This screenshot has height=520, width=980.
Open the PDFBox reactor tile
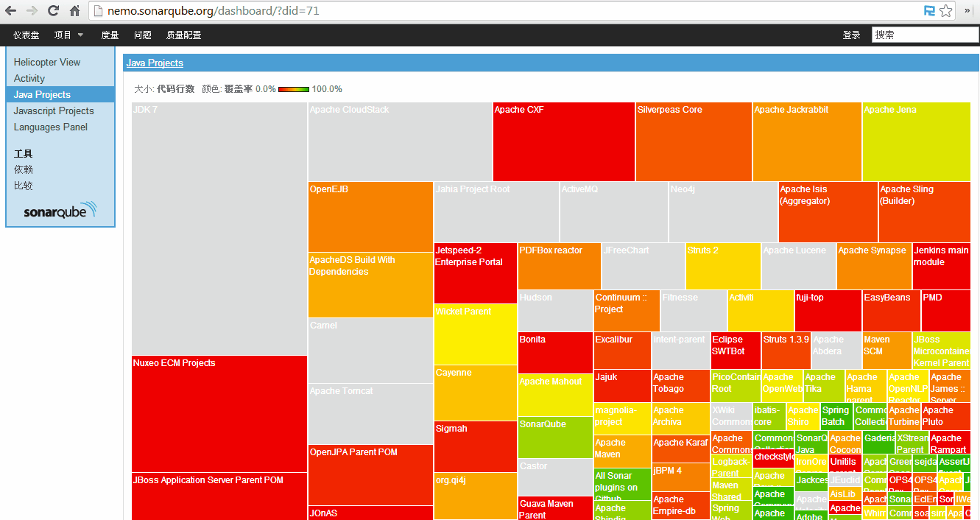560,266
